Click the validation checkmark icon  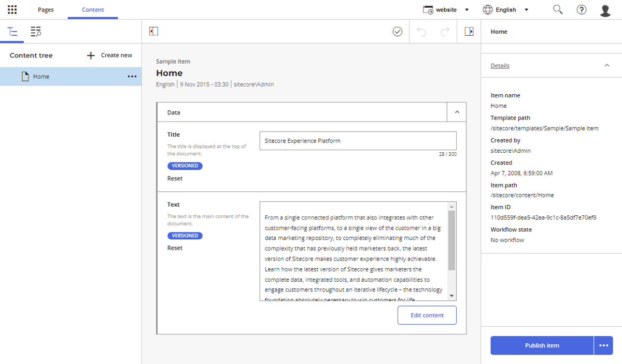coord(398,32)
